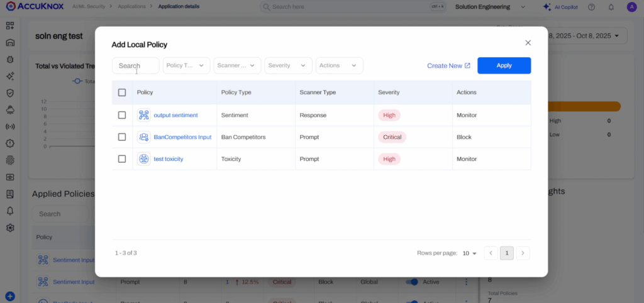644x303 pixels.
Task: Click the output sentiment policy icon
Action: (144, 115)
